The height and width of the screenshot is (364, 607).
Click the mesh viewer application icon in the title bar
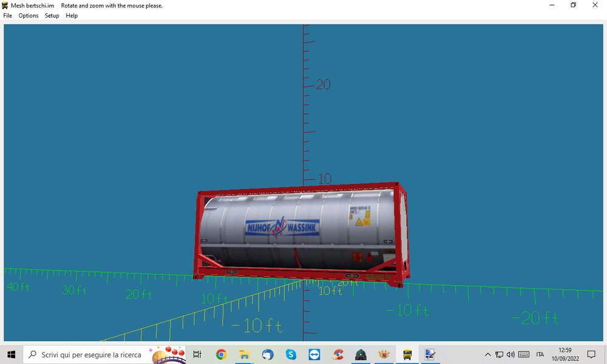5,5
